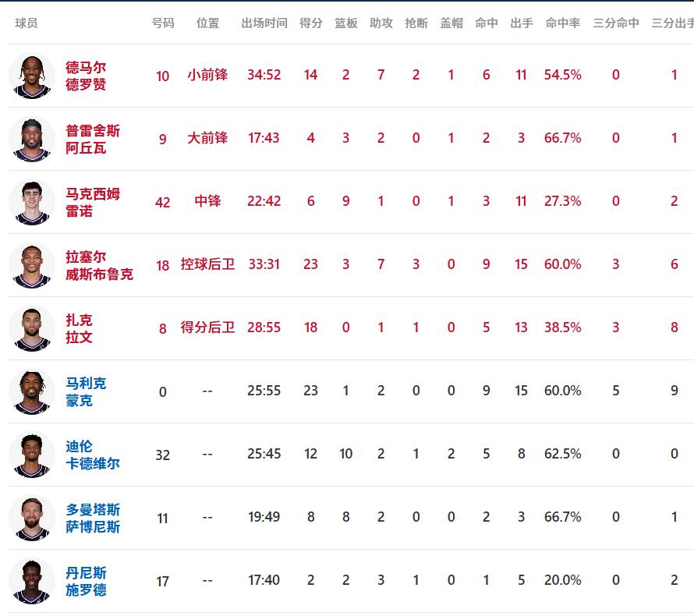
Task: Click 马利克·蒙克's headshot
Action: (x=32, y=391)
